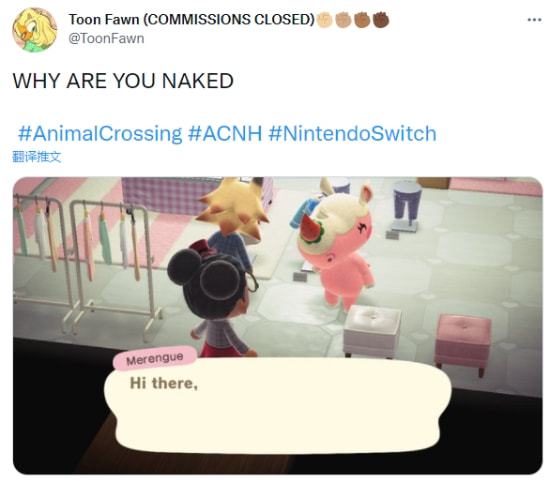
Task: Open the tweet's three-dot more menu
Action: click(x=534, y=20)
